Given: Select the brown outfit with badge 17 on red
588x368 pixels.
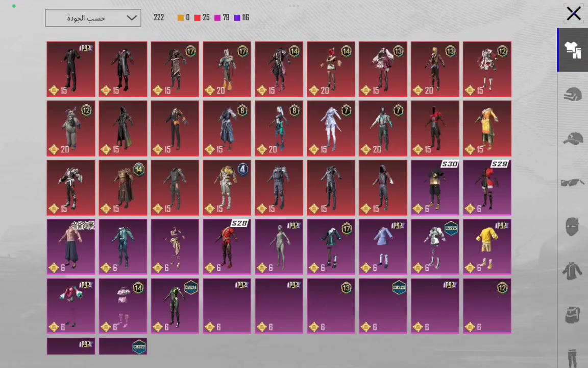Looking at the screenshot, I should click(x=175, y=69).
